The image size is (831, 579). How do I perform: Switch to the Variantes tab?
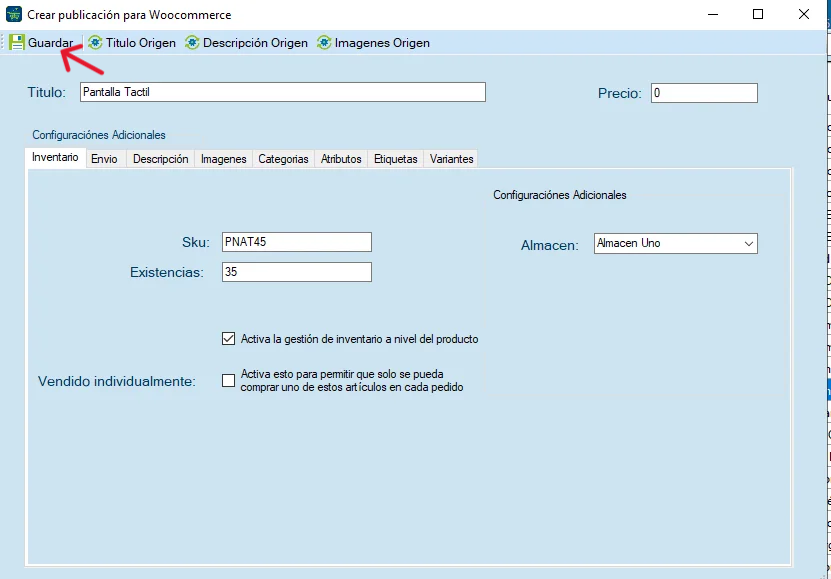(x=452, y=159)
